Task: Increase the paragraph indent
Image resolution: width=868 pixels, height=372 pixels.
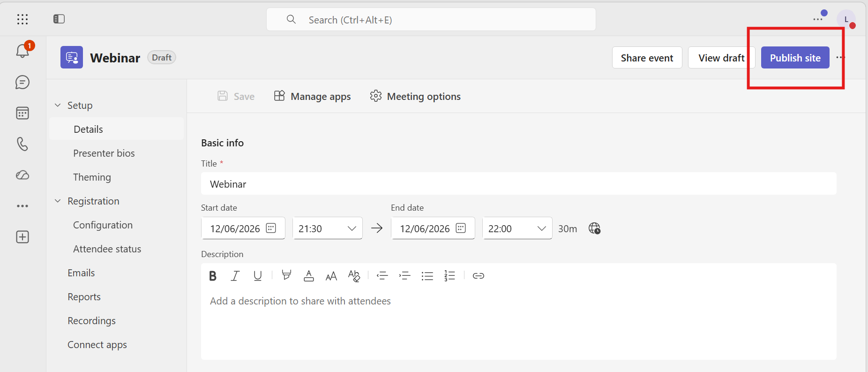Action: coord(405,276)
